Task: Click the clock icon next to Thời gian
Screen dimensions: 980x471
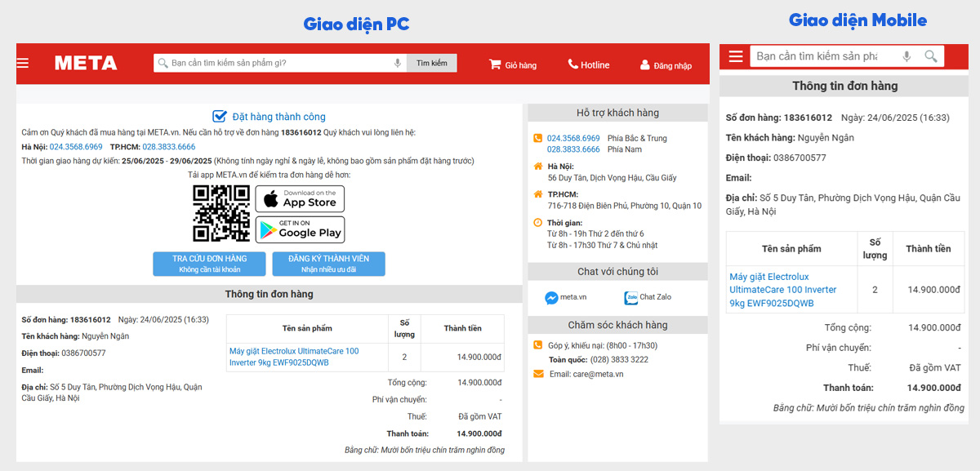Action: (537, 222)
